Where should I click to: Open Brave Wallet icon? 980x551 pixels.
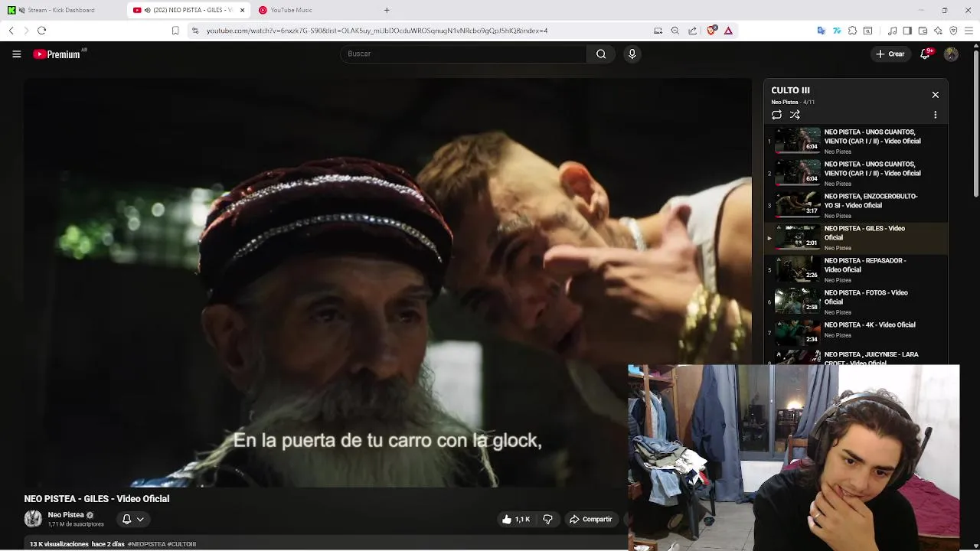pyautogui.click(x=923, y=31)
